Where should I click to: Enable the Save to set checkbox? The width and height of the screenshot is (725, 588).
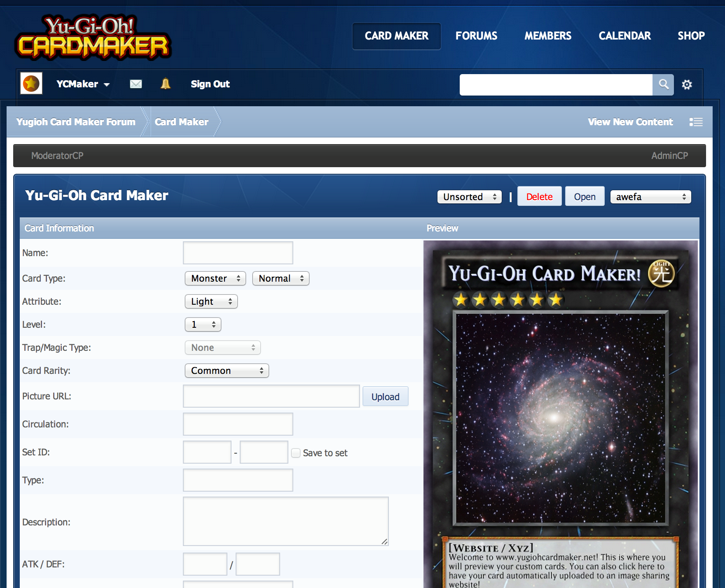click(296, 453)
